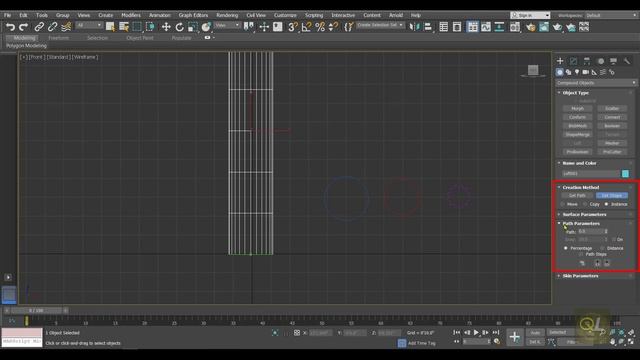Open the Utilities panel wrench icon
Image resolution: width=640 pixels, height=360 pixels.
(x=627, y=61)
